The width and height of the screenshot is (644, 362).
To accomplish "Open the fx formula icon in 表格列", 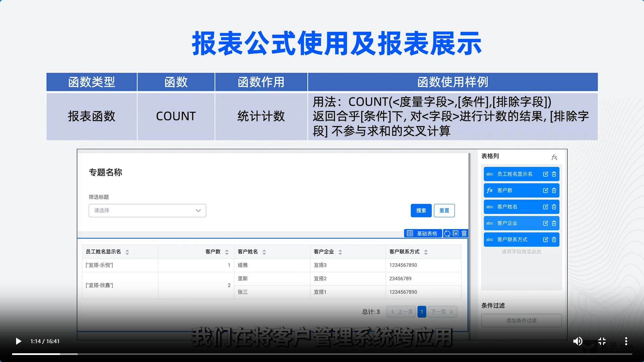I will (x=554, y=157).
